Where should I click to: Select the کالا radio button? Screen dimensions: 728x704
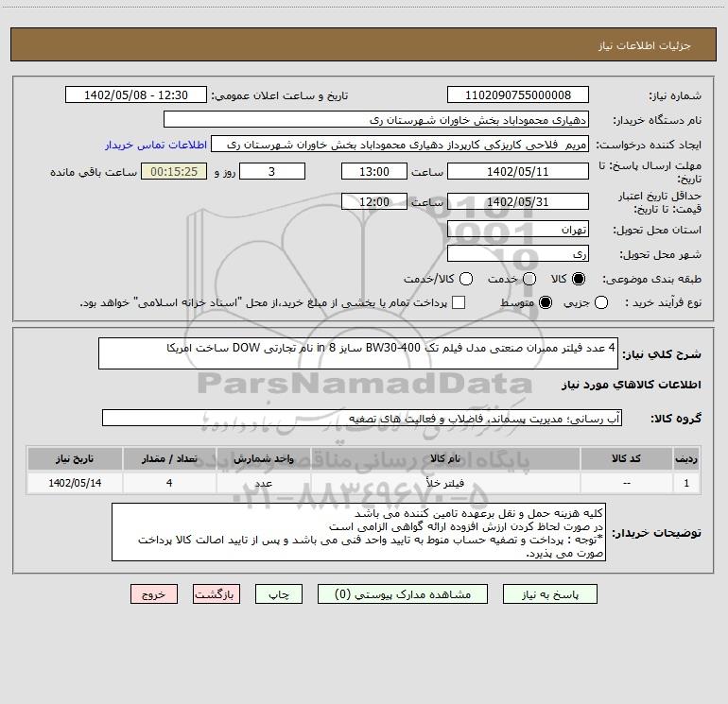pyautogui.click(x=579, y=279)
